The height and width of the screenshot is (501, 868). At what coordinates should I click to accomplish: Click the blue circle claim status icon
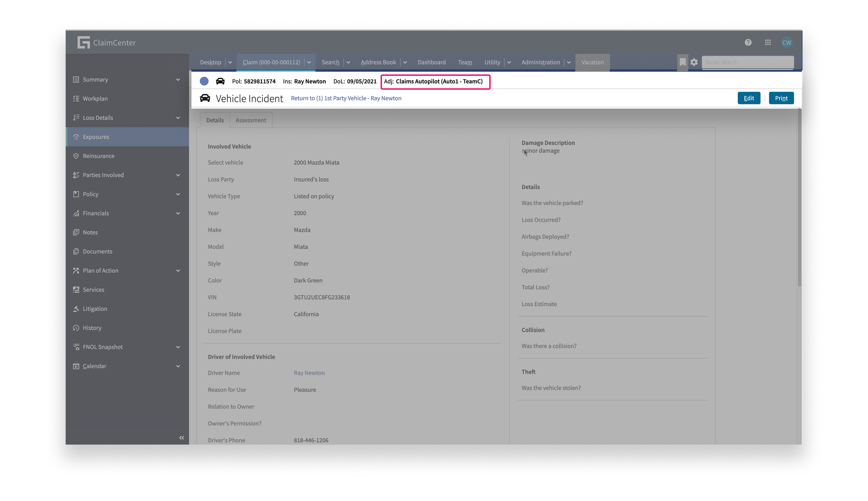(204, 81)
